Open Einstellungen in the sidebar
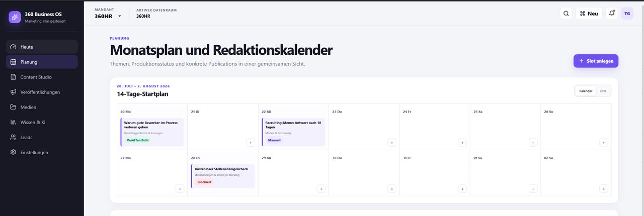Screen dimensions: 644x216 pos(42,152)
